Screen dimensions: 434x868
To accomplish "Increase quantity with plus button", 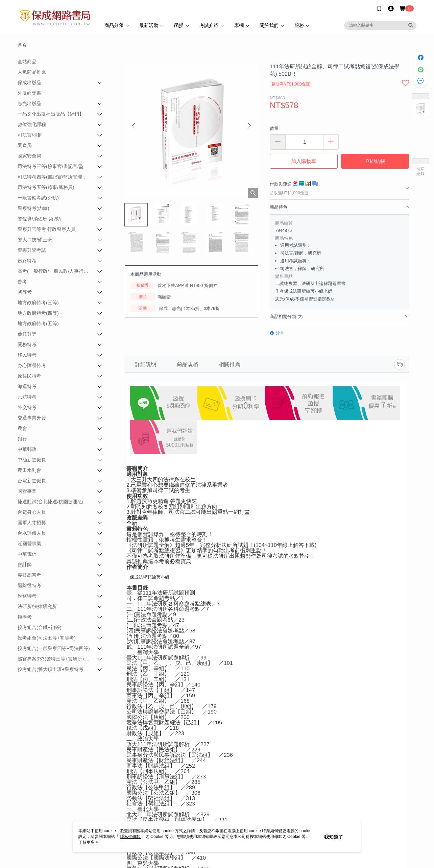I will pyautogui.click(x=331, y=142).
